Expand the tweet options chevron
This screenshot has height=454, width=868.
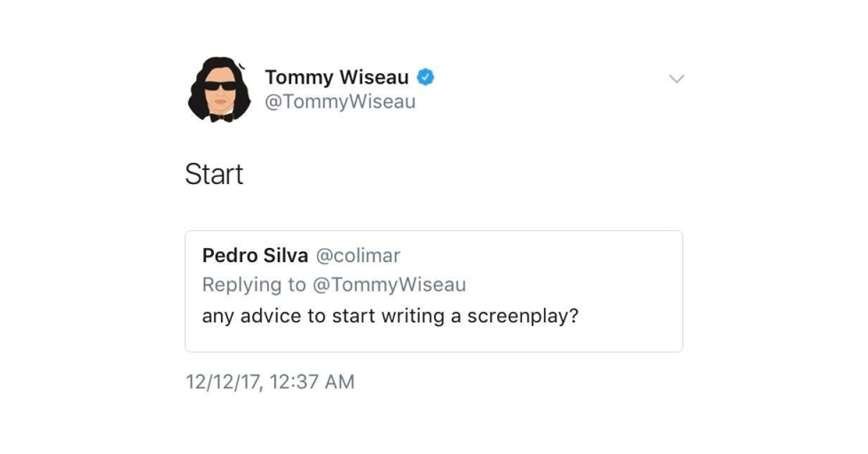point(676,78)
